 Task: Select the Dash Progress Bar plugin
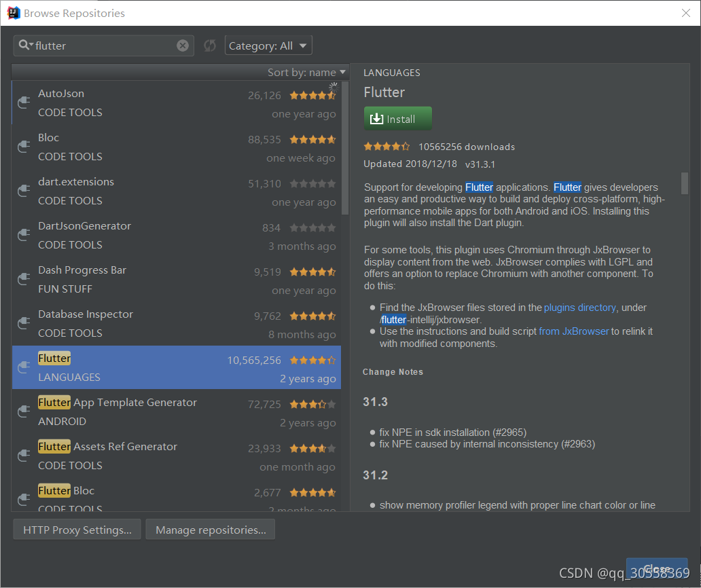click(177, 279)
